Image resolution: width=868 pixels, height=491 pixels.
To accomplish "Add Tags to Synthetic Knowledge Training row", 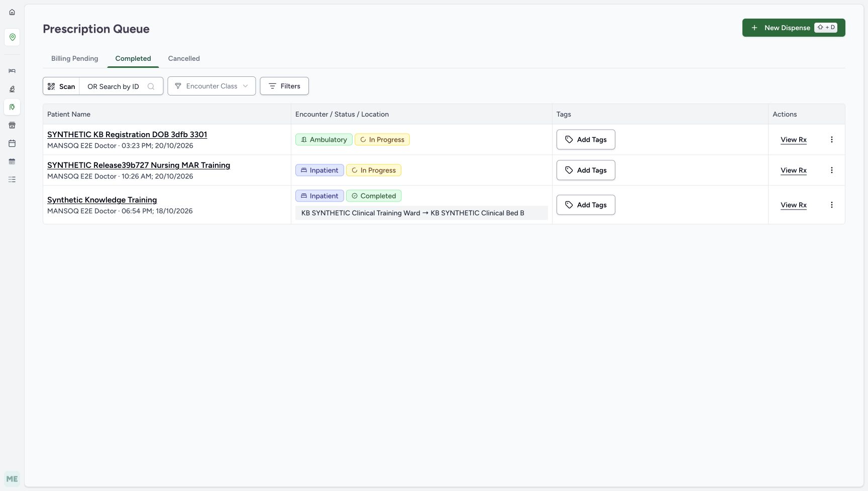I will pyautogui.click(x=586, y=205).
